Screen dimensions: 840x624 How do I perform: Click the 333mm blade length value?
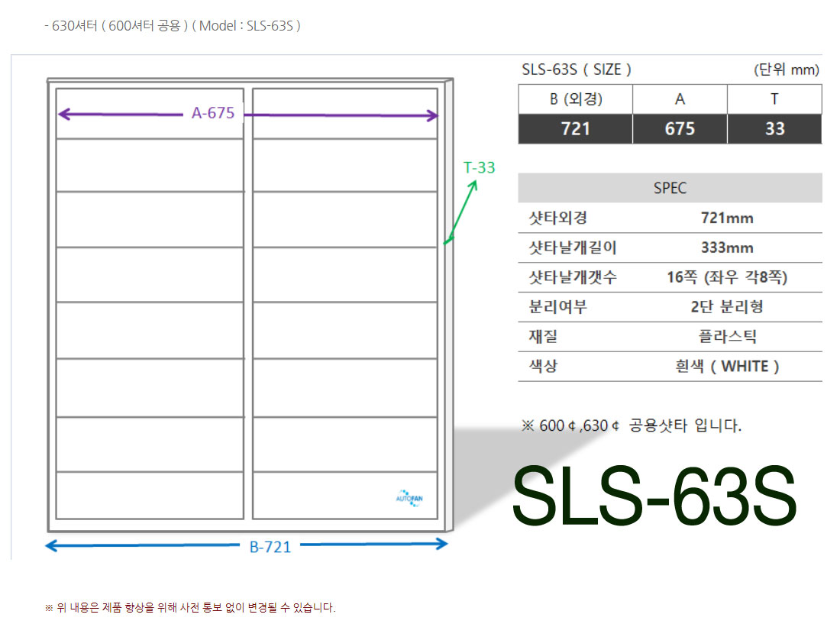click(x=727, y=247)
